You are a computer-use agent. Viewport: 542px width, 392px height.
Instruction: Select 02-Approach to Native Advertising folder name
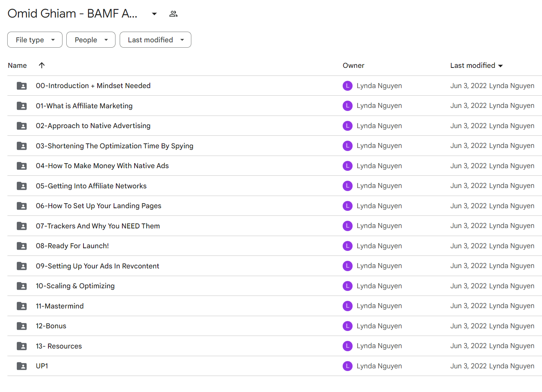coord(93,126)
